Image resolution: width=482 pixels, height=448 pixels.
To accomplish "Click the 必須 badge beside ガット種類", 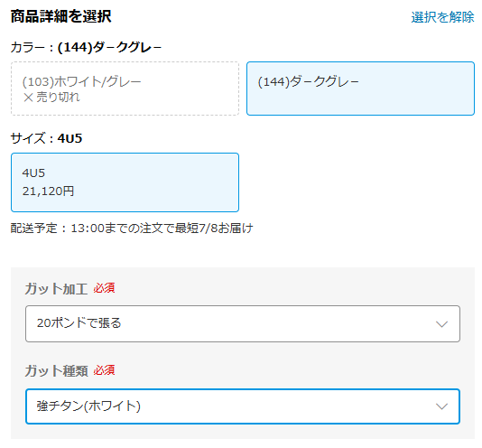I will 104,370.
